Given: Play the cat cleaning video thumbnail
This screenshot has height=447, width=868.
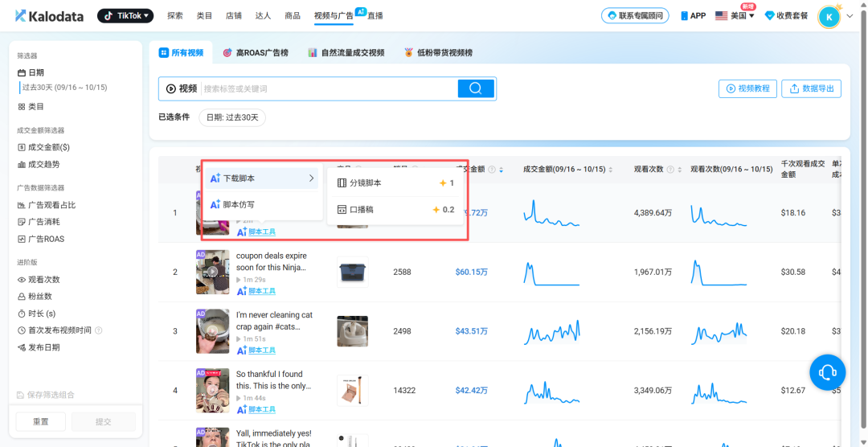Looking at the screenshot, I should [212, 331].
